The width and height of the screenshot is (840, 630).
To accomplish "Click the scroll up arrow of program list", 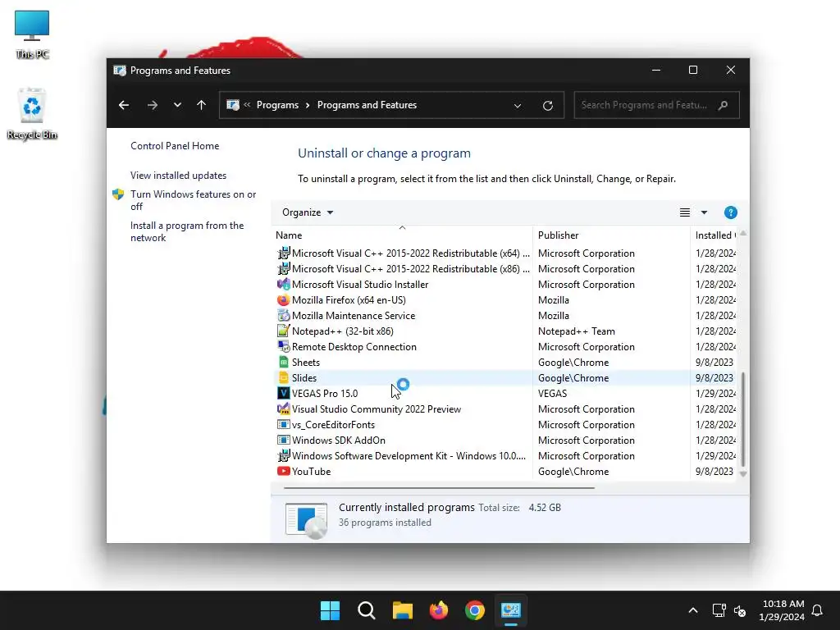I will (x=743, y=234).
